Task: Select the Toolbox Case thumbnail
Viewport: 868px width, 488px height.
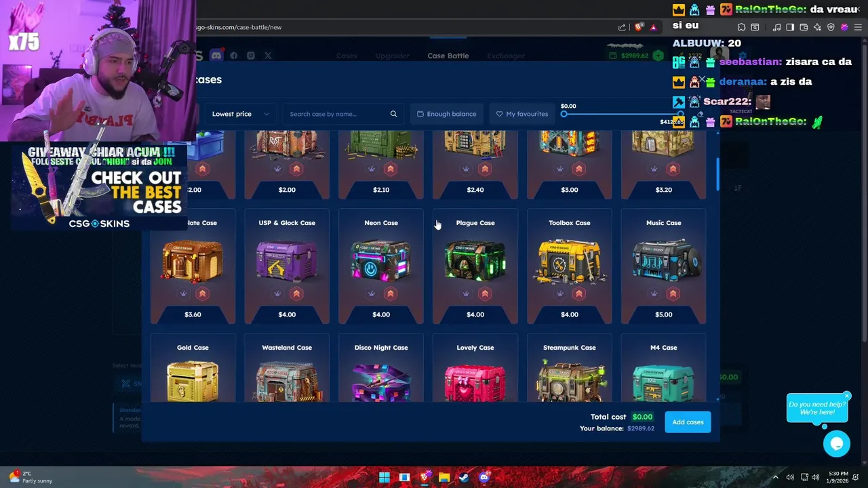Action: point(570,261)
